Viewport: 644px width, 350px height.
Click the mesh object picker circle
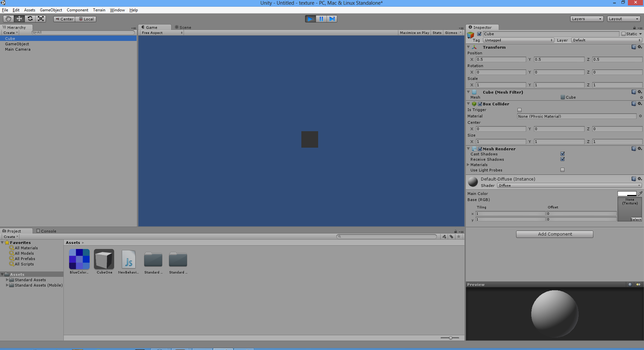click(641, 97)
